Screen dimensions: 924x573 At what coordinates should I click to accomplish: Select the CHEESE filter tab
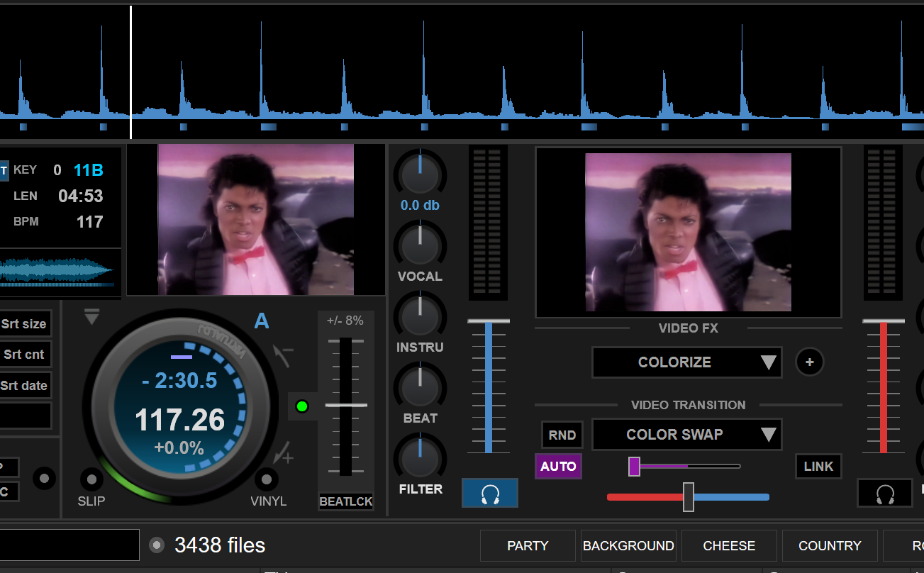point(729,545)
